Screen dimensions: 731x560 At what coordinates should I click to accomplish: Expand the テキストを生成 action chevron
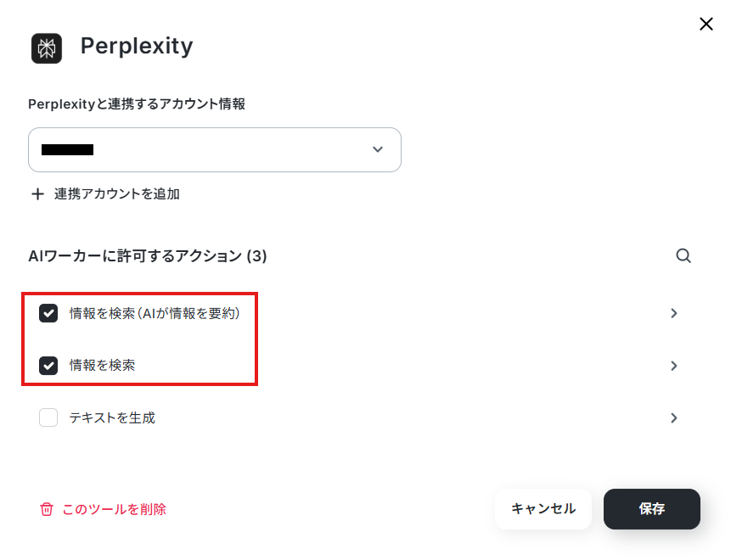(x=674, y=417)
